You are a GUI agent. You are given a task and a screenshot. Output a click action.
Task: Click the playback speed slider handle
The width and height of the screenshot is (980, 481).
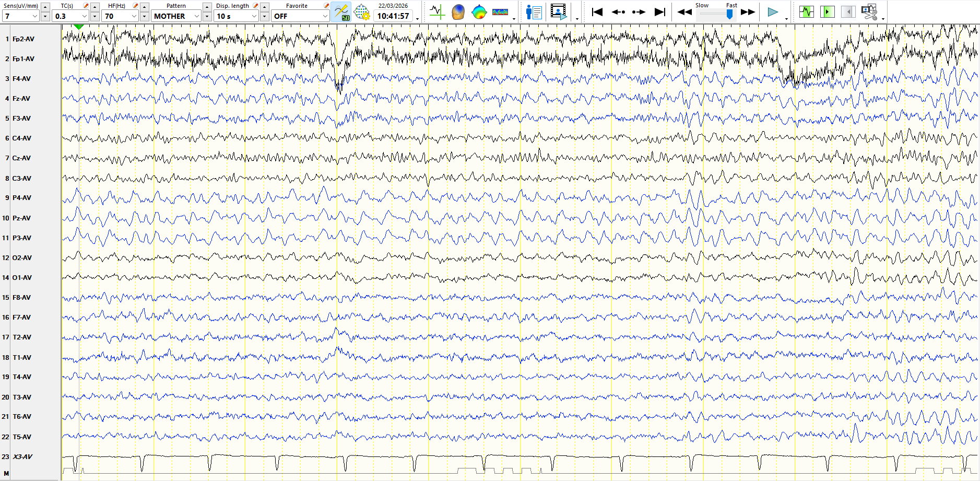coord(729,15)
